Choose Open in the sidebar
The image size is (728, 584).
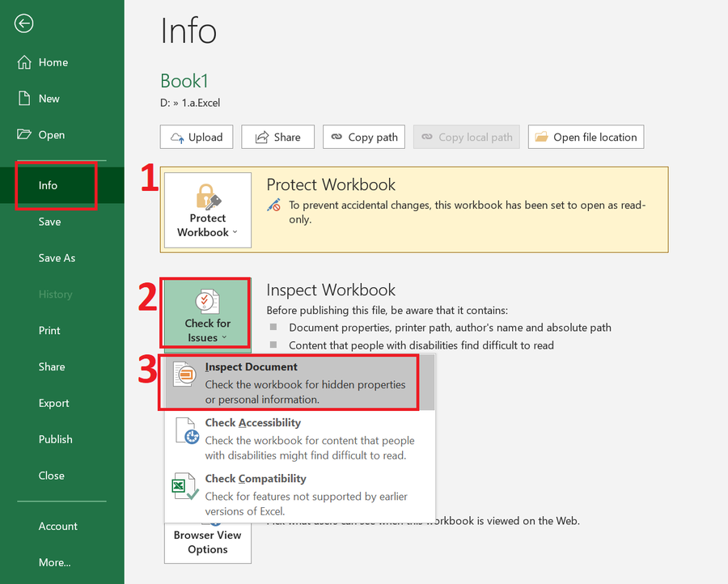62,134
